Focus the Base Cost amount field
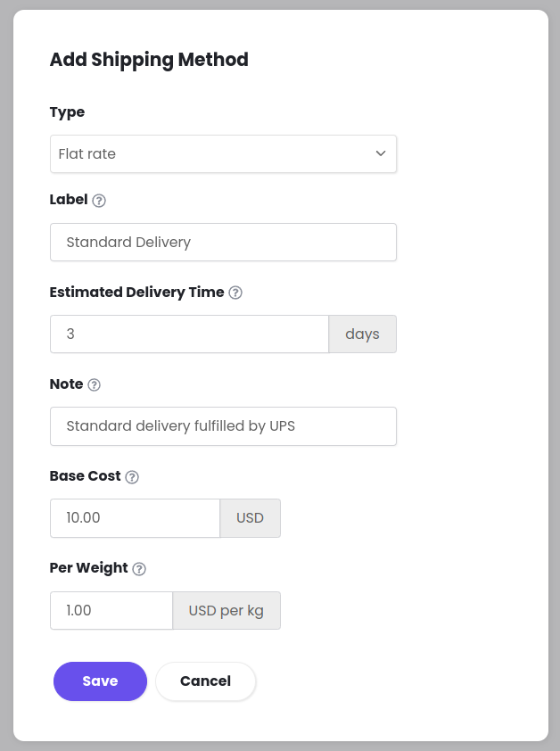This screenshot has height=751, width=560. pos(135,518)
